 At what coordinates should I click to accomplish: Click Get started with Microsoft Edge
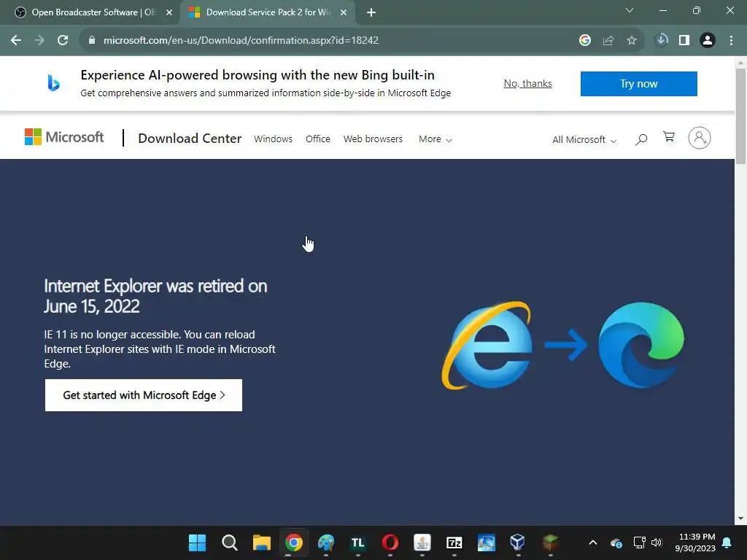pos(144,395)
